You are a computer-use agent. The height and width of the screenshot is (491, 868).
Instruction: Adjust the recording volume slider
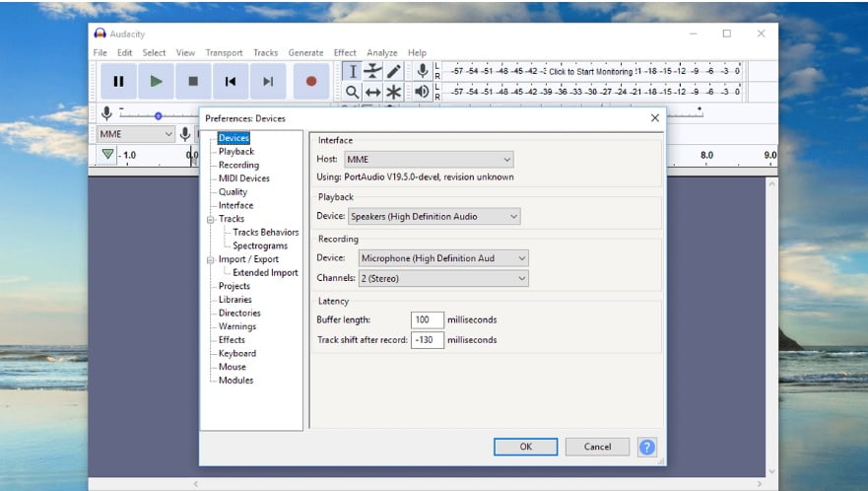159,115
